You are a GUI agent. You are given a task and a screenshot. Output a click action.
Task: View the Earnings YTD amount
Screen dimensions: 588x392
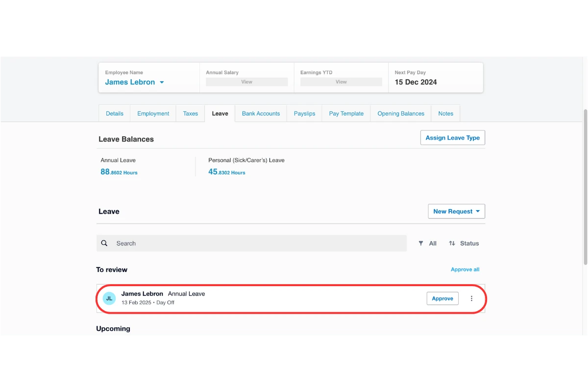[341, 82]
